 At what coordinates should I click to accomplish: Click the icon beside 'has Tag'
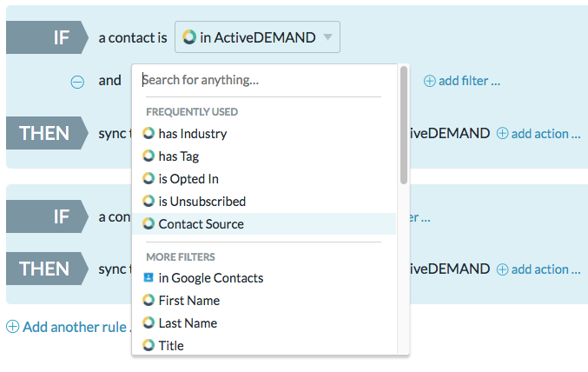tap(149, 156)
